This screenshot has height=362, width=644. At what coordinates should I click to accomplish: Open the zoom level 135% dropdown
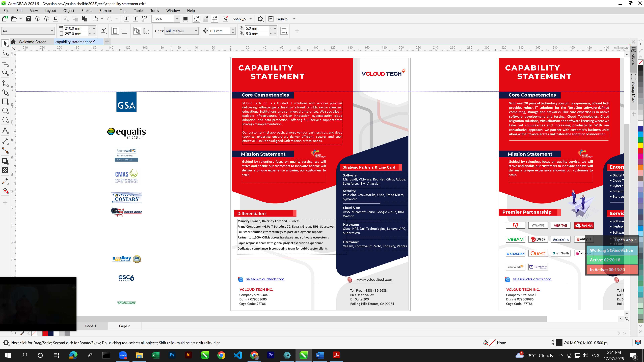(177, 19)
